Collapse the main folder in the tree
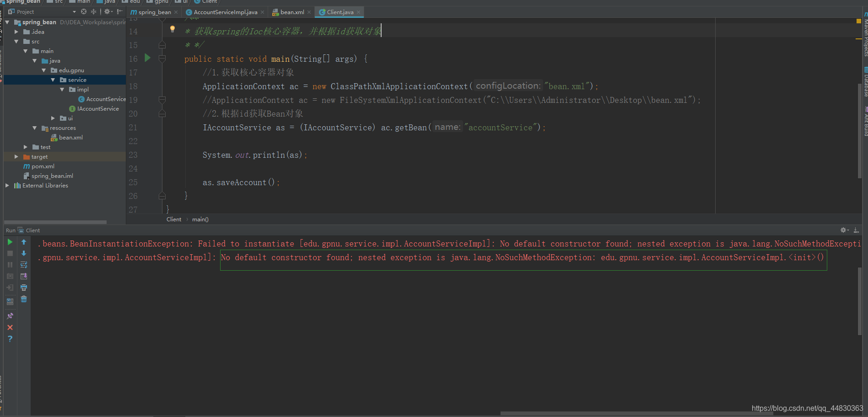The image size is (868, 417). [26, 51]
